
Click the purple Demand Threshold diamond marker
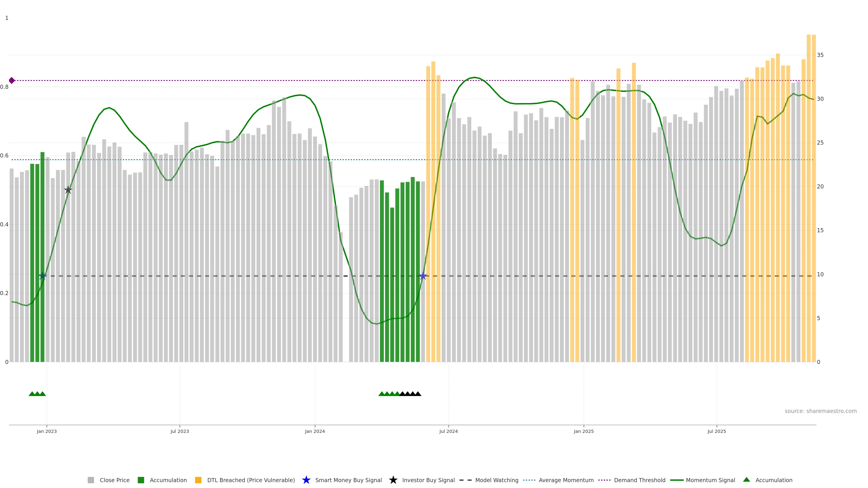click(12, 80)
